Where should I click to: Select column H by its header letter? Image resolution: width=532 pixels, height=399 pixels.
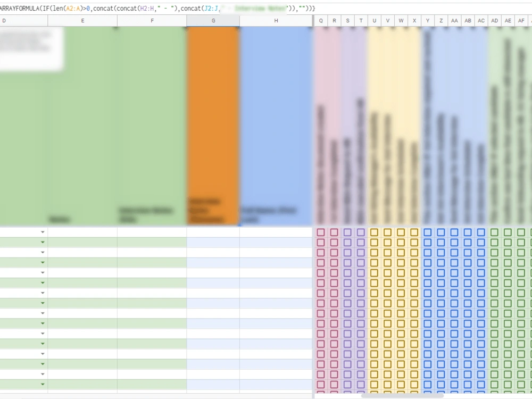[276, 21]
